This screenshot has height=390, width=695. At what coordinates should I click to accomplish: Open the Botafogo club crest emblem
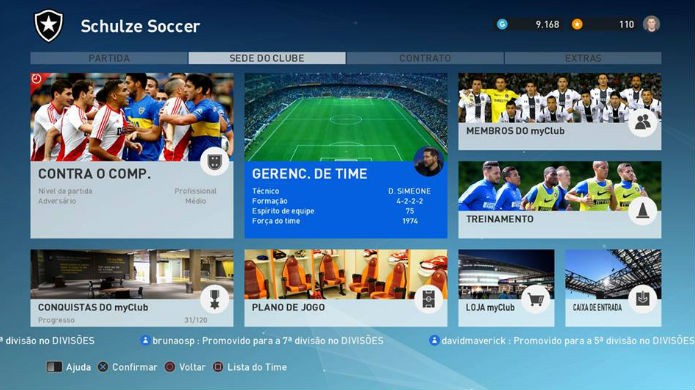[x=49, y=26]
